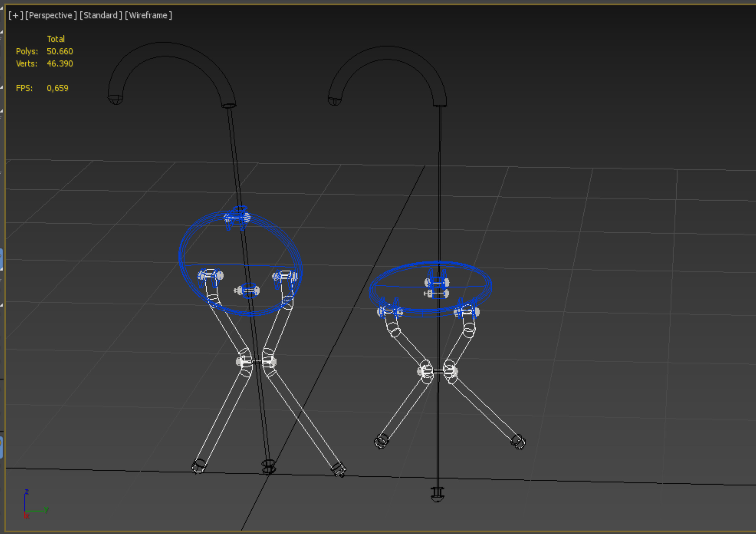This screenshot has height=534, width=756.
Task: Click the central pivot joint of right stool legs
Action: pos(438,371)
